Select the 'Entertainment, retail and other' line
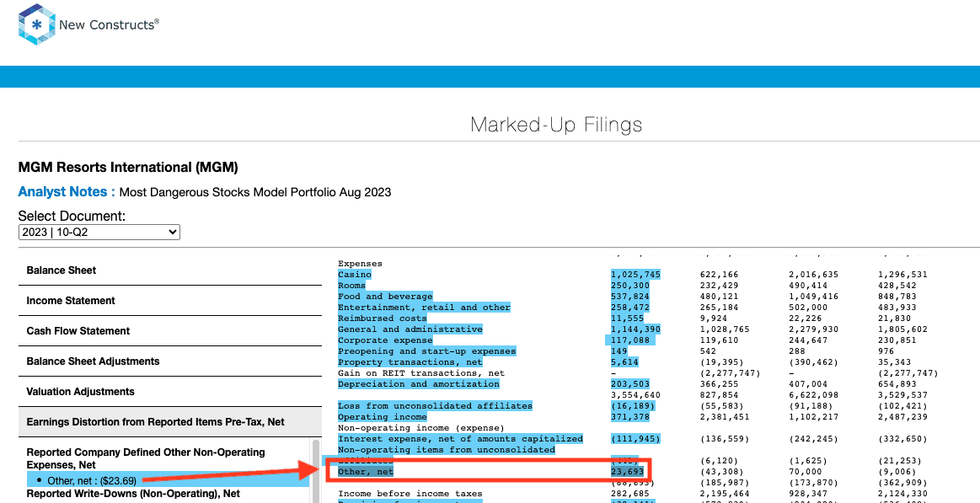The width and height of the screenshot is (980, 503). (x=424, y=308)
